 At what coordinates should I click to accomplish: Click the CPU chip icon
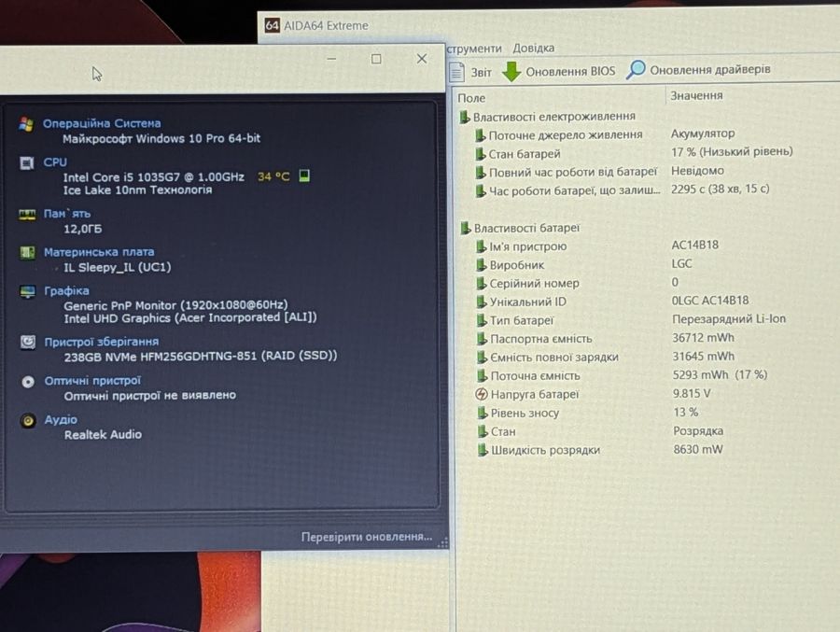[27, 163]
